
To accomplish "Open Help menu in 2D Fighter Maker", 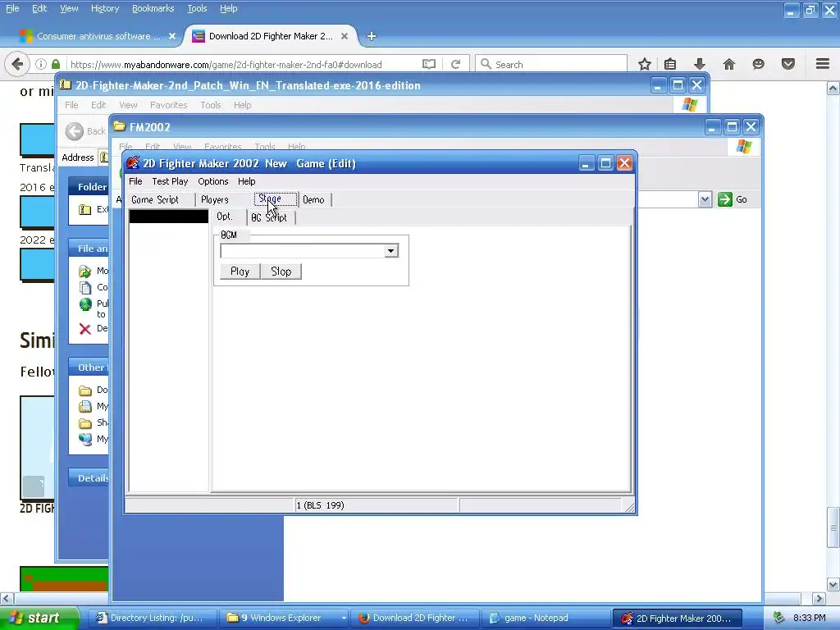I will (246, 181).
